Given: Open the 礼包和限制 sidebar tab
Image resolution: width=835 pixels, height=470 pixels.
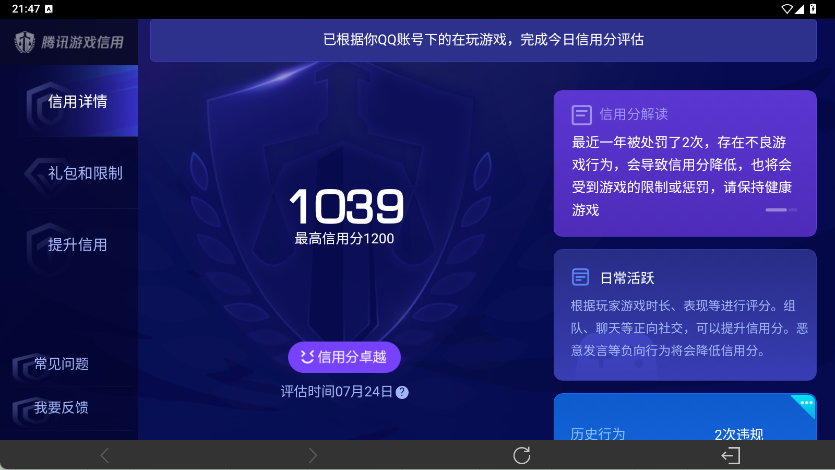Looking at the screenshot, I should coord(69,173).
